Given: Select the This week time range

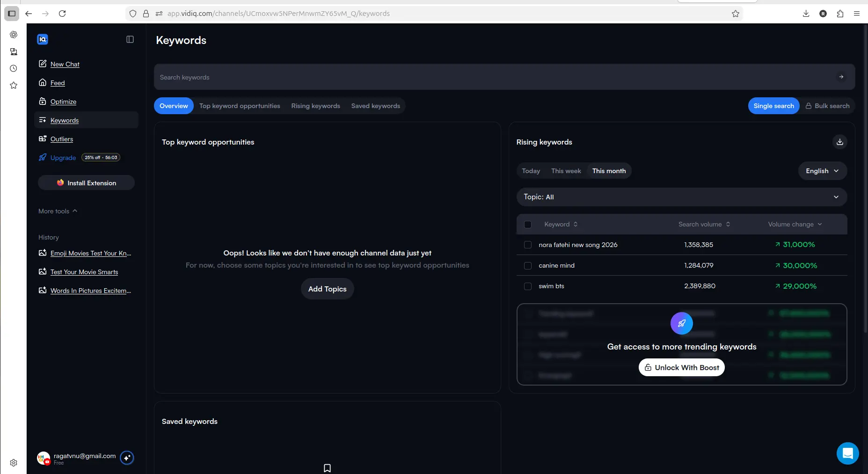Looking at the screenshot, I should click(x=566, y=171).
